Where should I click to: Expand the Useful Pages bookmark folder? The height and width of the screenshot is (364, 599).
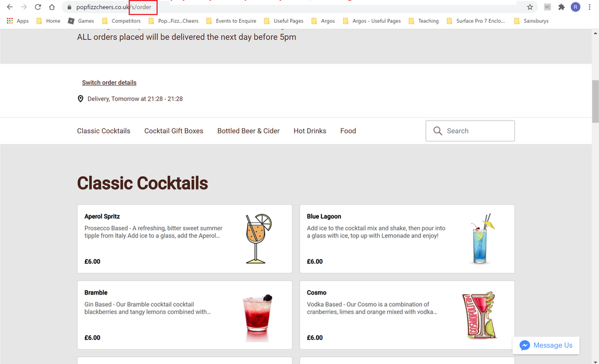tap(284, 21)
